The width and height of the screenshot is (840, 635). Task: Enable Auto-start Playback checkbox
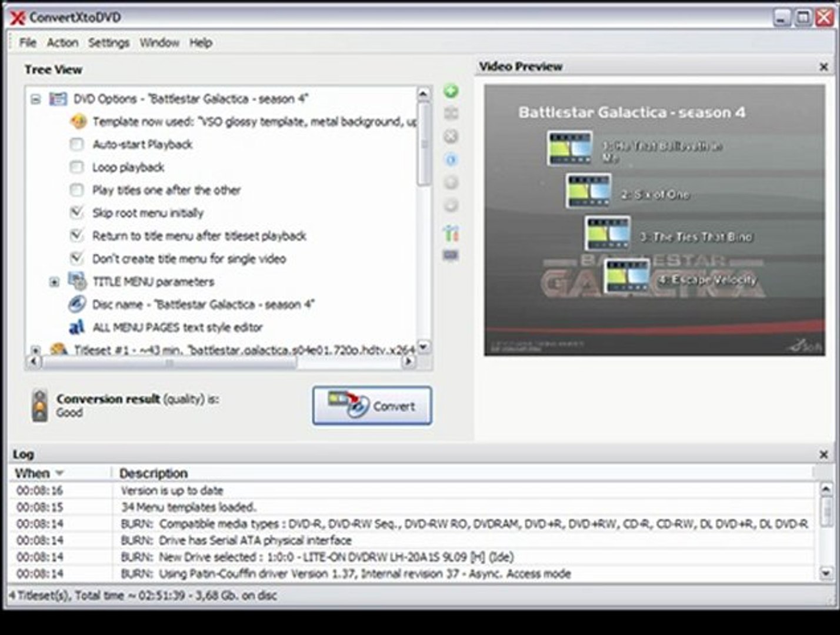pos(76,144)
